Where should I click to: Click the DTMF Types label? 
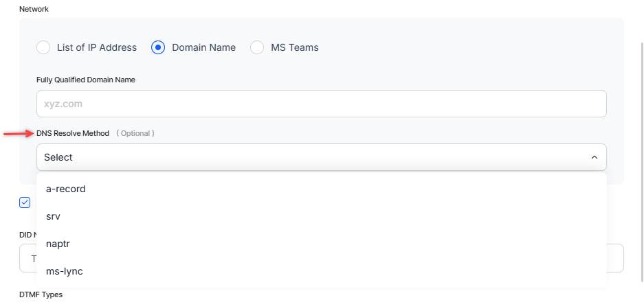pos(41,294)
